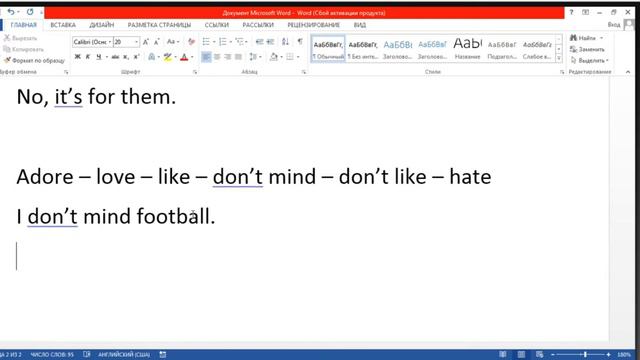Center the paragraph text
This screenshot has height=360, width=640.
pyautogui.click(x=217, y=57)
